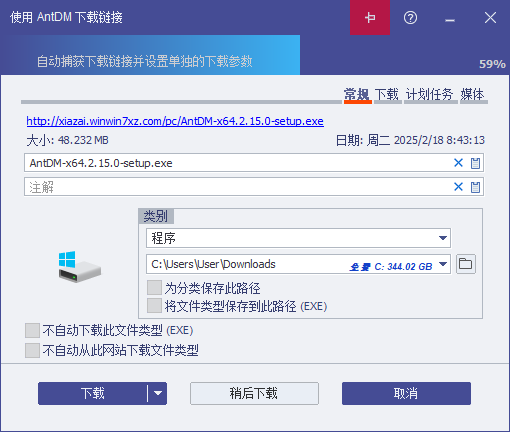Check 不自动下载此文件类型 (EXE)
Viewport: 510px width, 432px height.
click(32, 330)
